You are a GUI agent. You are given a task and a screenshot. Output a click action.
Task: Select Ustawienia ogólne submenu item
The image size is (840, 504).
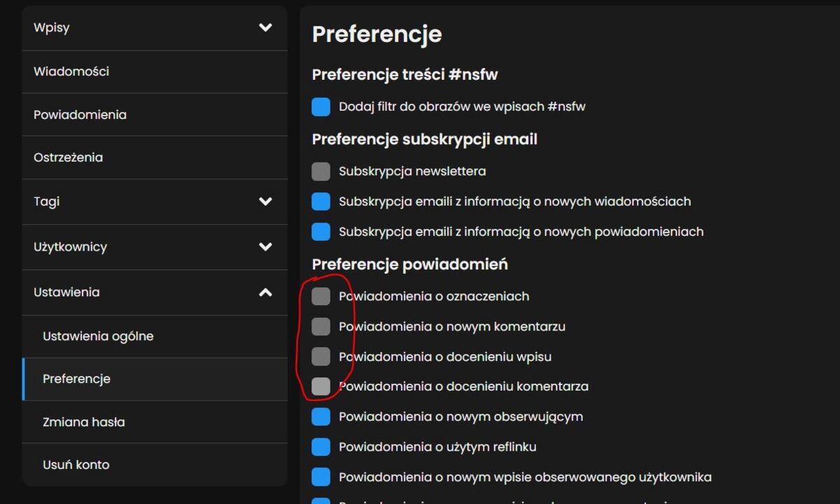tap(98, 336)
